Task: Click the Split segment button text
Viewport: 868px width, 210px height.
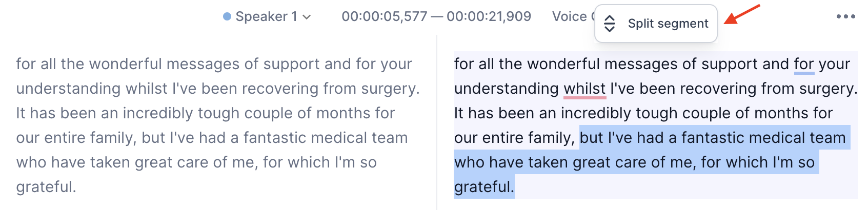Action: point(668,24)
